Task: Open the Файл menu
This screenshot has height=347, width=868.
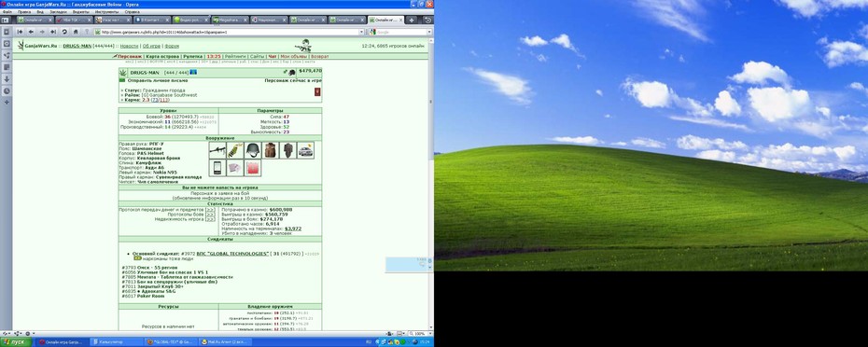Action: coord(7,11)
